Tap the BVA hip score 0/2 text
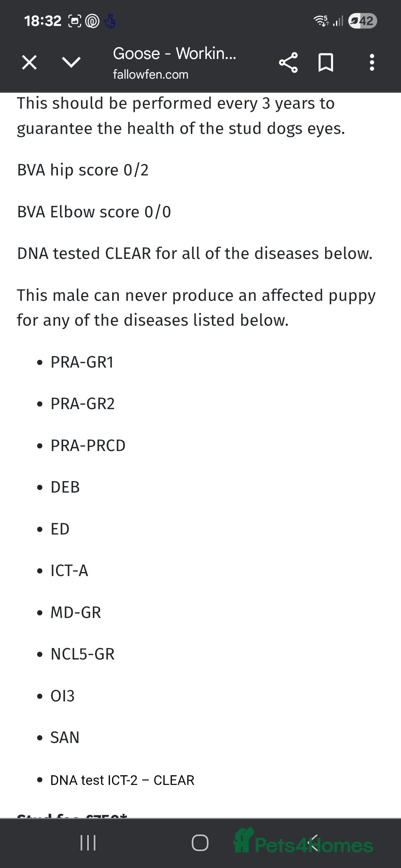 [83, 170]
